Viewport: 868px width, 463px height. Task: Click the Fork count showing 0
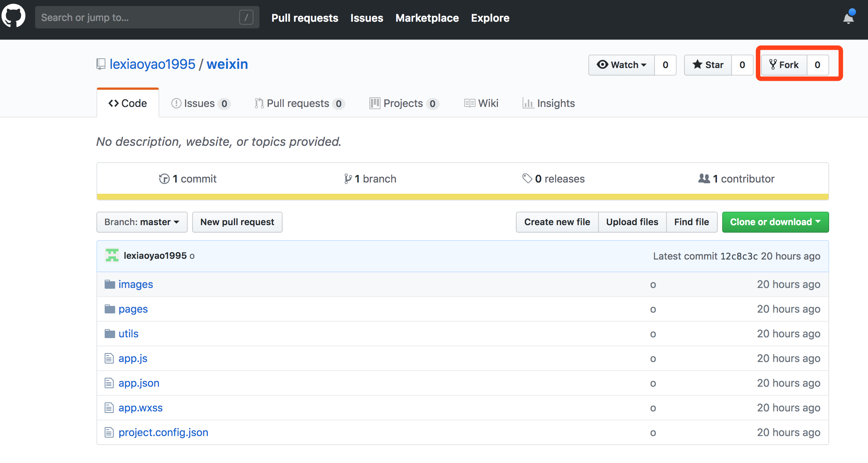pyautogui.click(x=818, y=65)
